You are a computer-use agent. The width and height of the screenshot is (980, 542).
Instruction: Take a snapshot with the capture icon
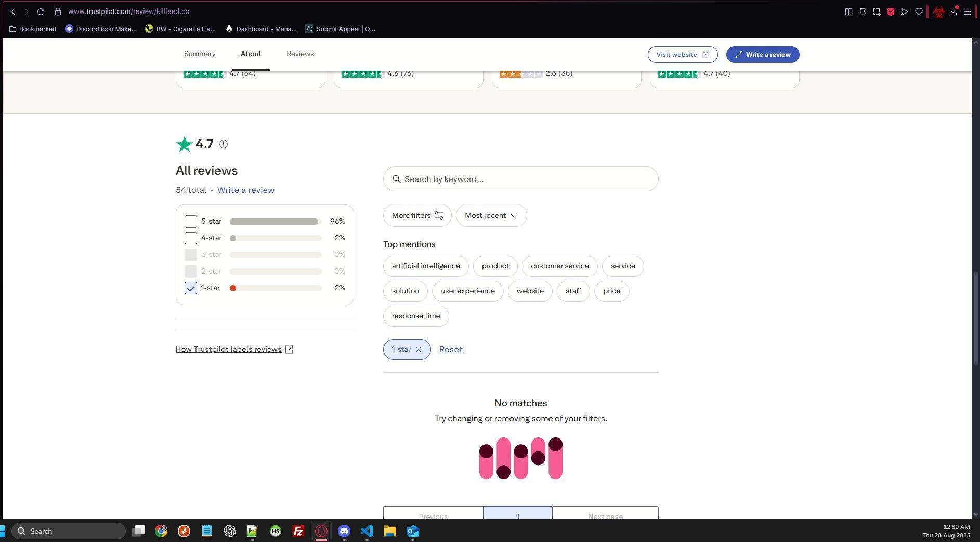click(877, 11)
